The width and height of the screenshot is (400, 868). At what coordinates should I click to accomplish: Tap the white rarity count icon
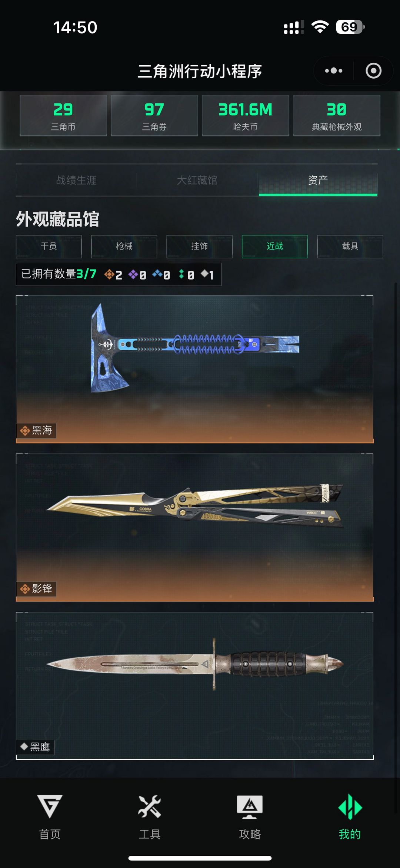[204, 274]
